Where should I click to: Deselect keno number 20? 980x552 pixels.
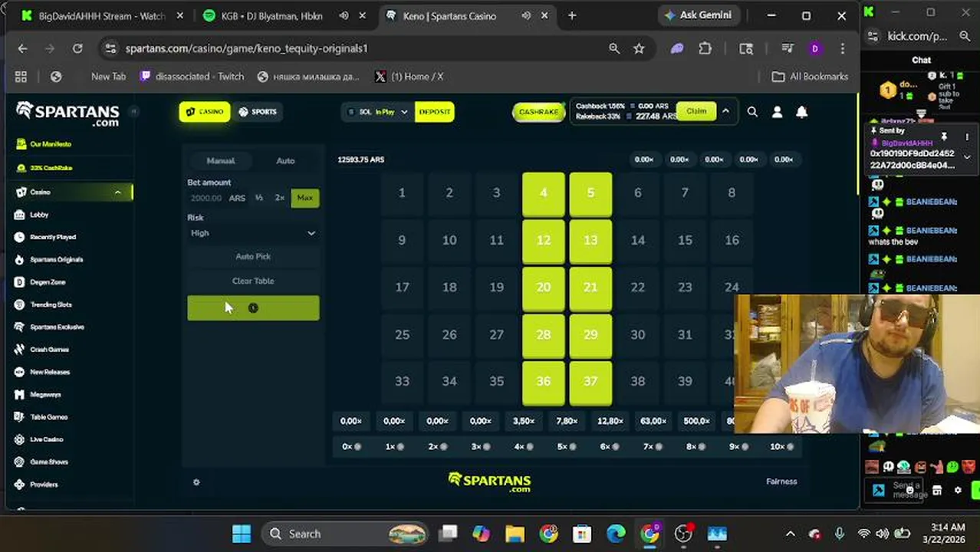(544, 287)
